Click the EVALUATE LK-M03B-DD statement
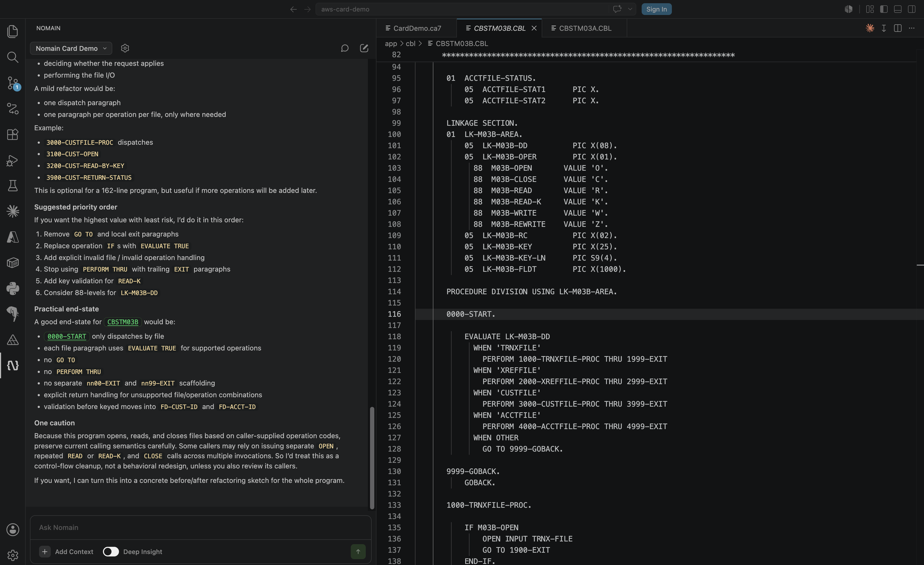Screen dimensions: 924x565 pyautogui.click(x=507, y=337)
